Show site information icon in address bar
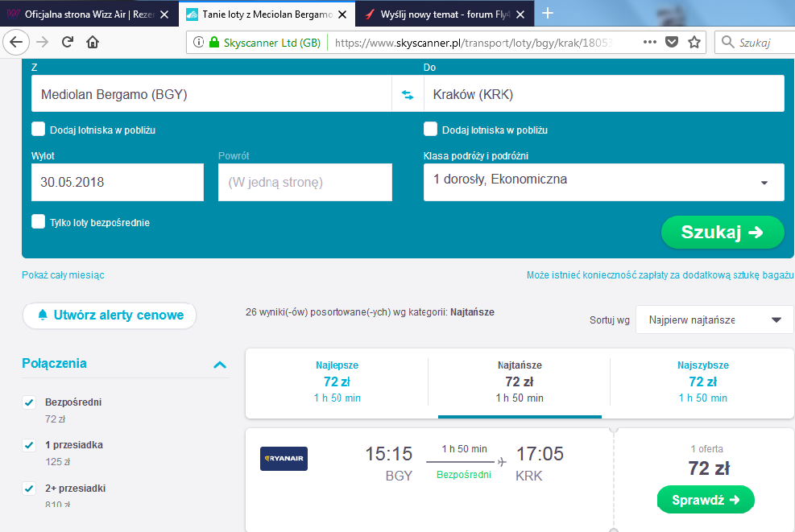 [x=199, y=42]
